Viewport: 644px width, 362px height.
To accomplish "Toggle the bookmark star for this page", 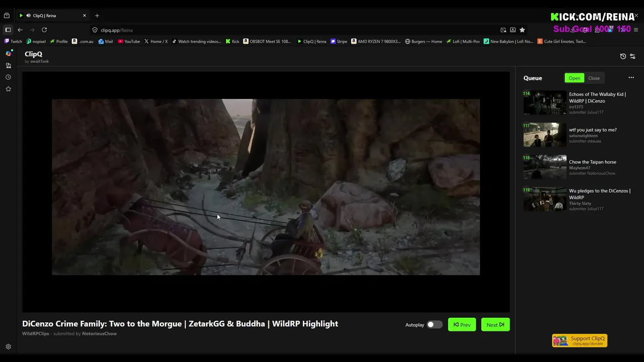I will click(x=522, y=30).
